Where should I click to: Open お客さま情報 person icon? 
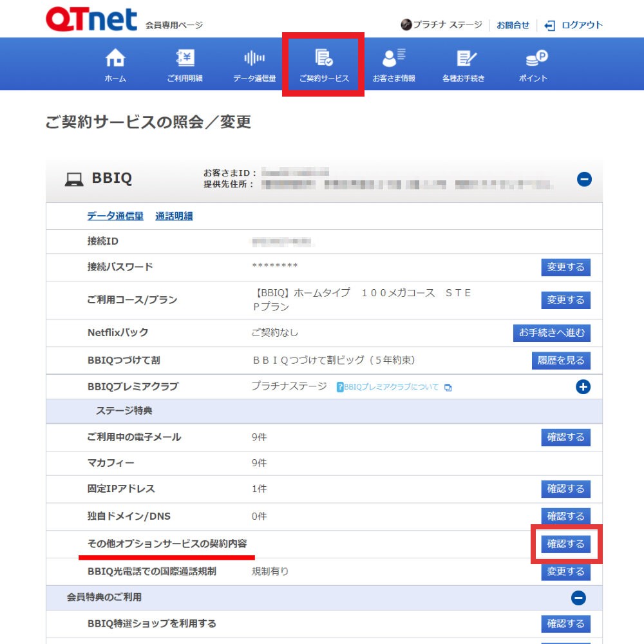click(x=393, y=57)
